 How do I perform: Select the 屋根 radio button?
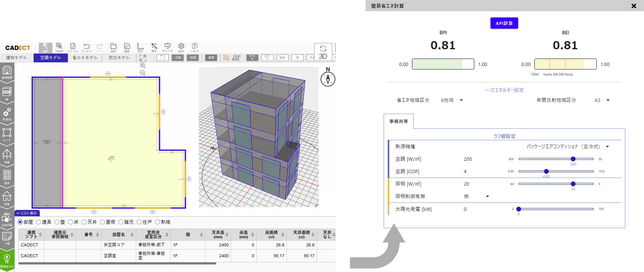(x=102, y=222)
